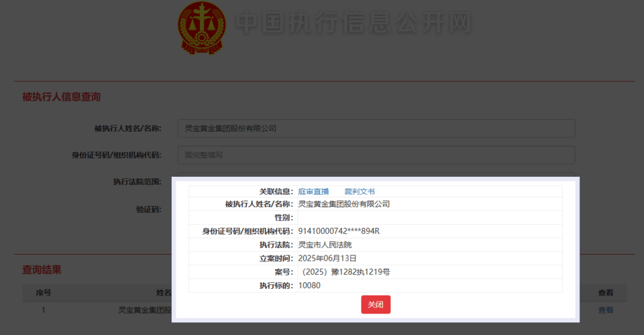Click the 案号 label in dialog
The image size is (644, 335).
284,272
